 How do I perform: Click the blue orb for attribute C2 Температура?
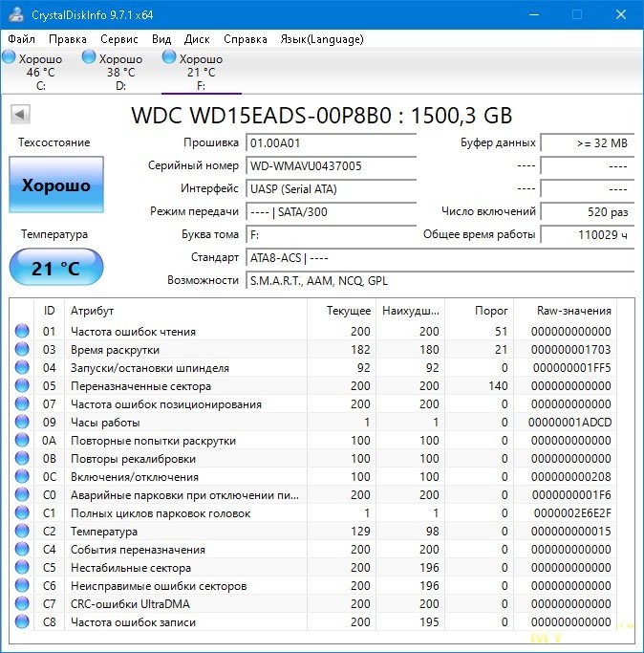pos(22,532)
